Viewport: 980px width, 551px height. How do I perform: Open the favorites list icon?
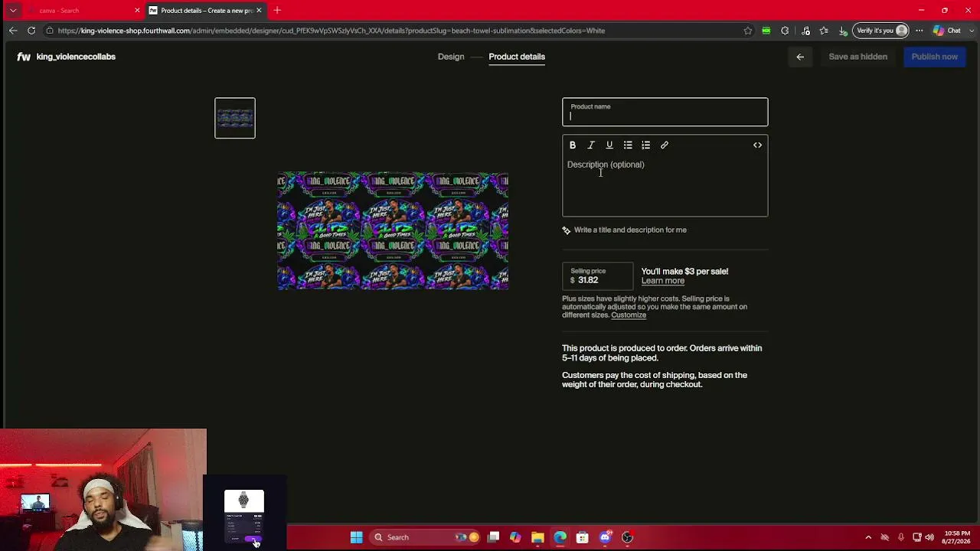click(824, 31)
